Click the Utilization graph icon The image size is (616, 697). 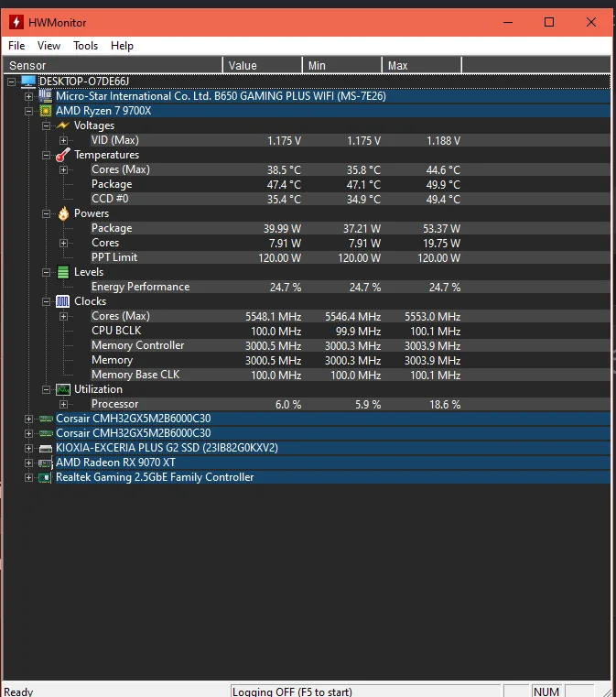63,389
